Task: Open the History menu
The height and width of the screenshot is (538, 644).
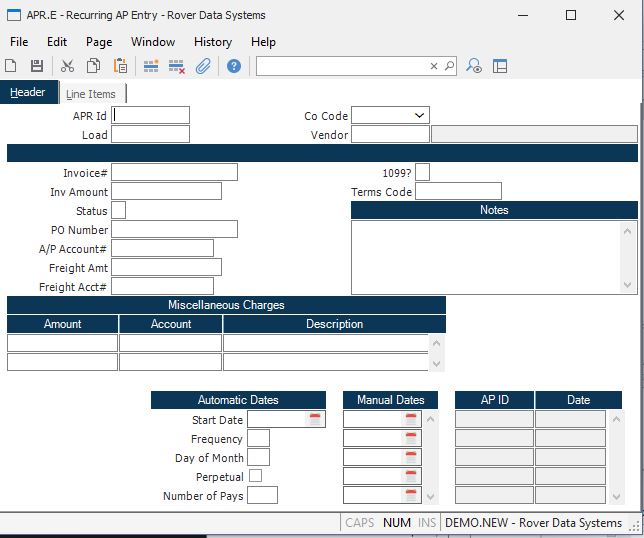Action: (212, 42)
